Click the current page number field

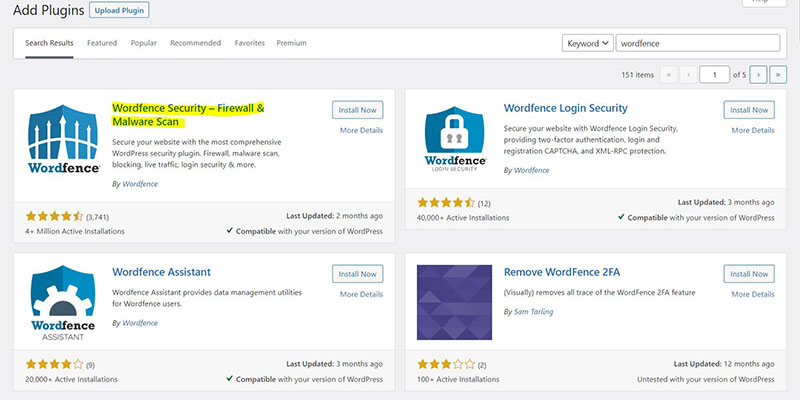714,74
